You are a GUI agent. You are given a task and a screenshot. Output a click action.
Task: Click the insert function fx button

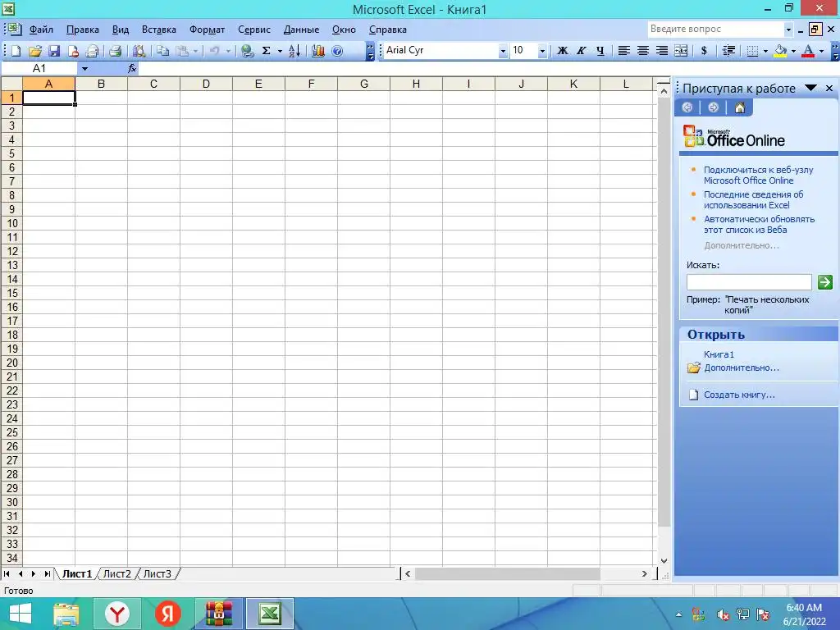coord(132,69)
